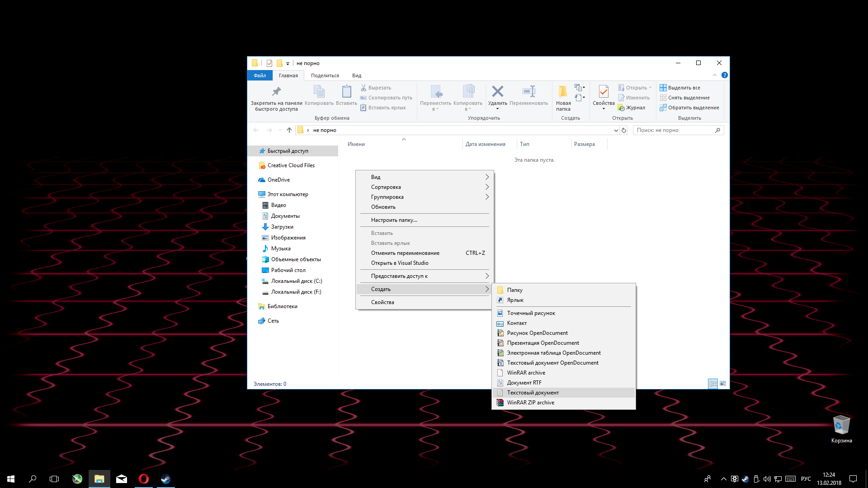This screenshot has height=488, width=868.
Task: Click the Cut scissors icon
Action: (363, 88)
